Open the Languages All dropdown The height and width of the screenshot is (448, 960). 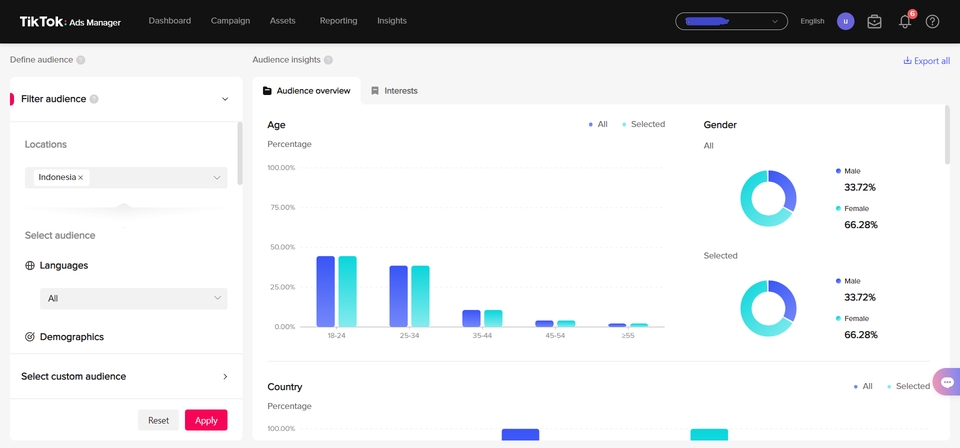(x=133, y=299)
